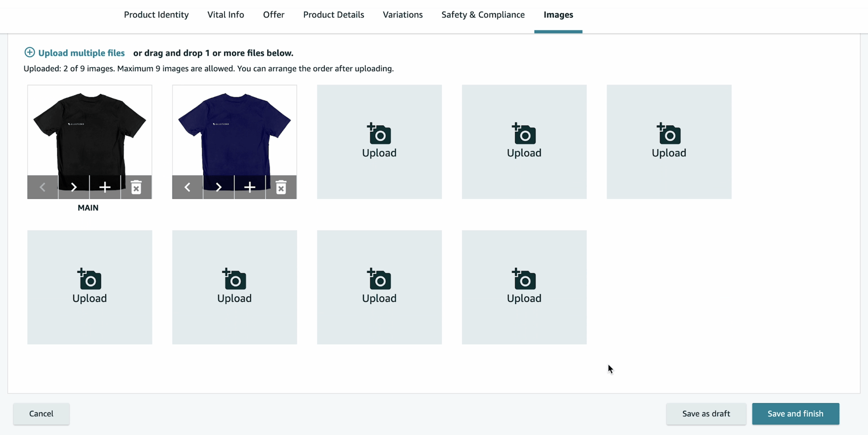Add an image after the MAIN photo

[105, 187]
